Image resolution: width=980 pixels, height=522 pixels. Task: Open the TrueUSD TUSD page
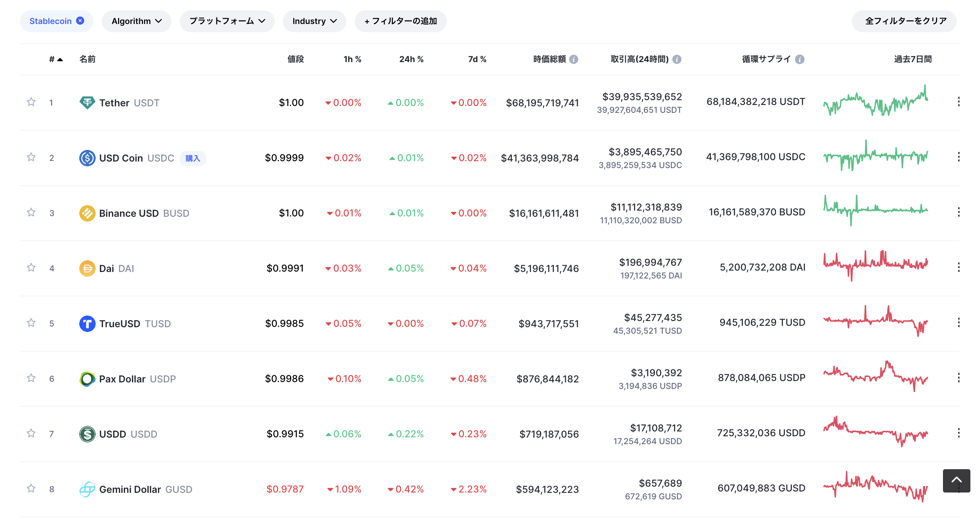tap(135, 323)
